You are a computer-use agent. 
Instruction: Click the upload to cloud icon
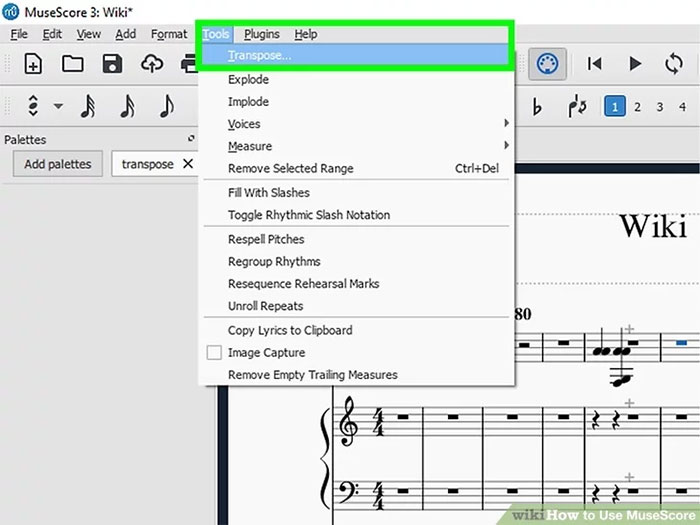(152, 64)
